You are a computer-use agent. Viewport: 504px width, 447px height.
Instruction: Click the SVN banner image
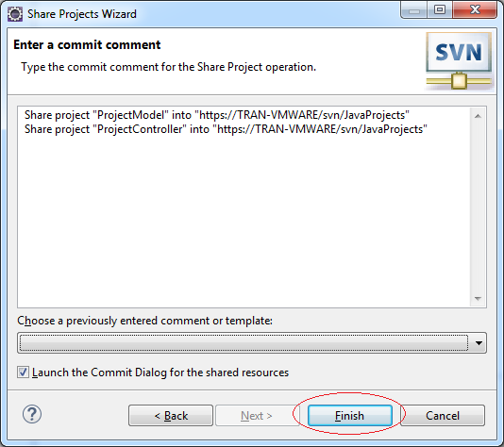click(x=459, y=60)
